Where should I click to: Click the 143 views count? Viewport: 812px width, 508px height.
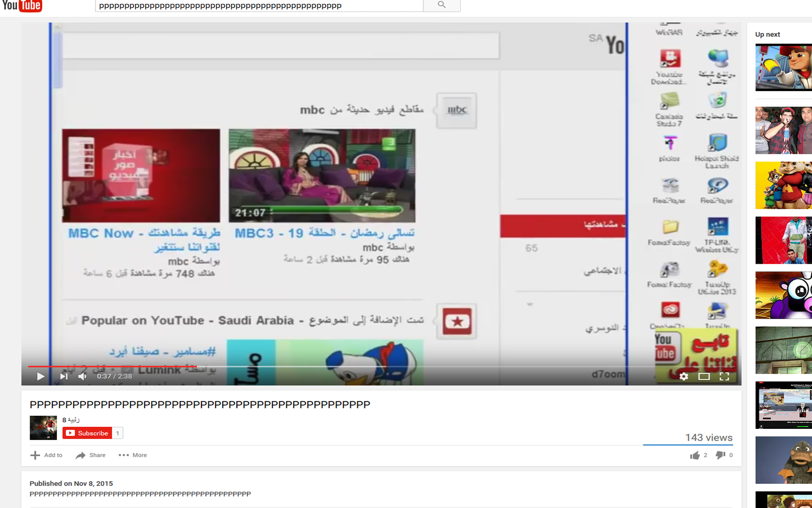(x=709, y=438)
